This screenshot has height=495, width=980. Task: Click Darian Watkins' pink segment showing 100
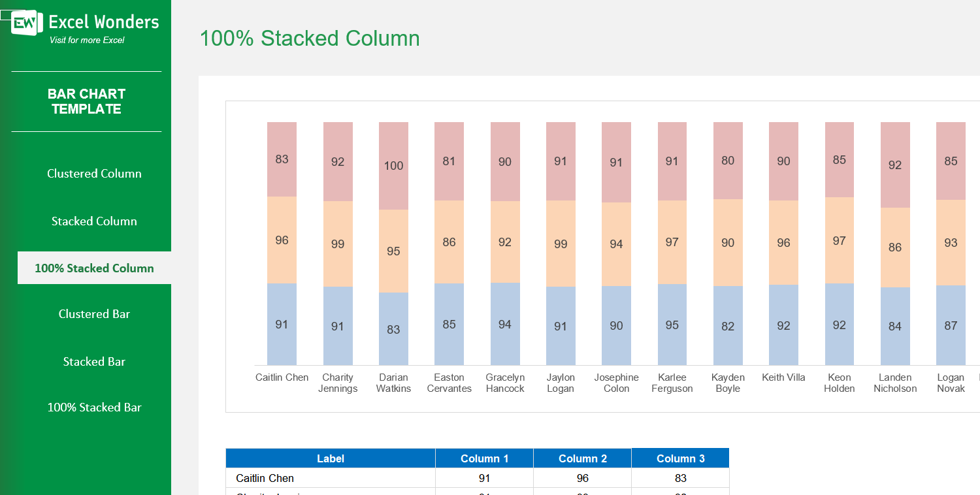point(393,165)
